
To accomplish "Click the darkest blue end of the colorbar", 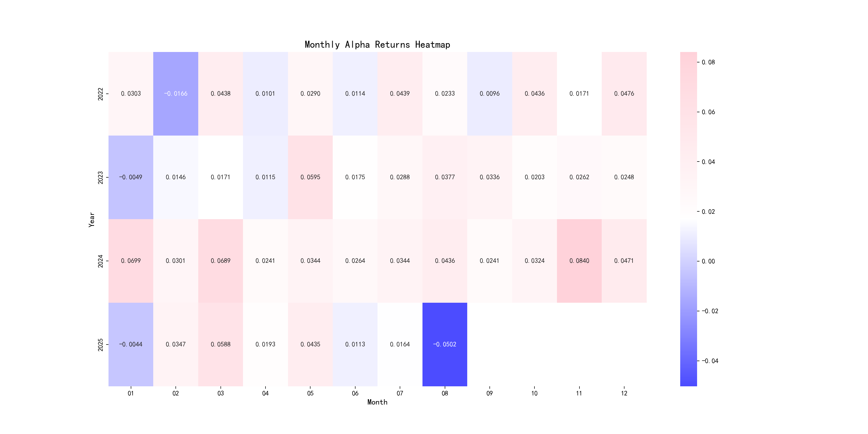I will point(688,383).
